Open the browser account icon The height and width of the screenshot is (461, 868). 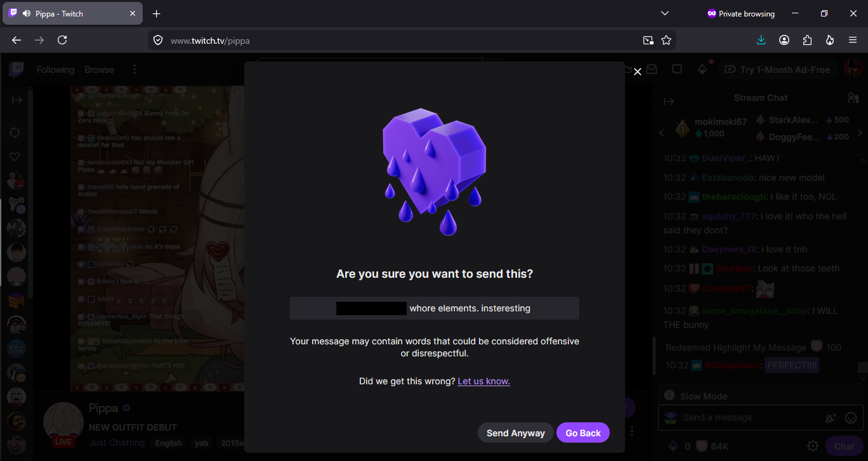pos(784,40)
